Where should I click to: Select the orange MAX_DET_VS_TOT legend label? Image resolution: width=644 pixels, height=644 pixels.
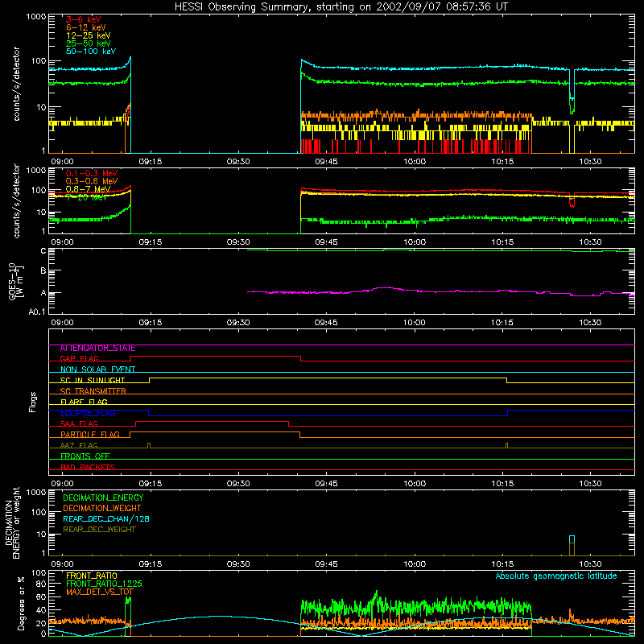pos(100,592)
